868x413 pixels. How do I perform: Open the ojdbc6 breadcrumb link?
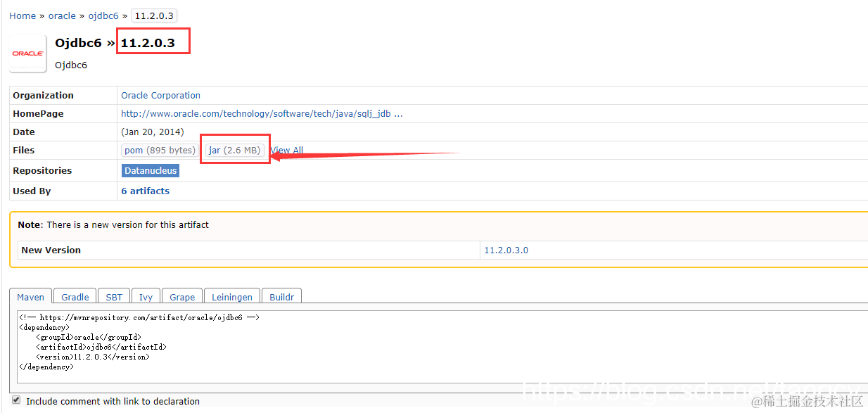[x=103, y=15]
